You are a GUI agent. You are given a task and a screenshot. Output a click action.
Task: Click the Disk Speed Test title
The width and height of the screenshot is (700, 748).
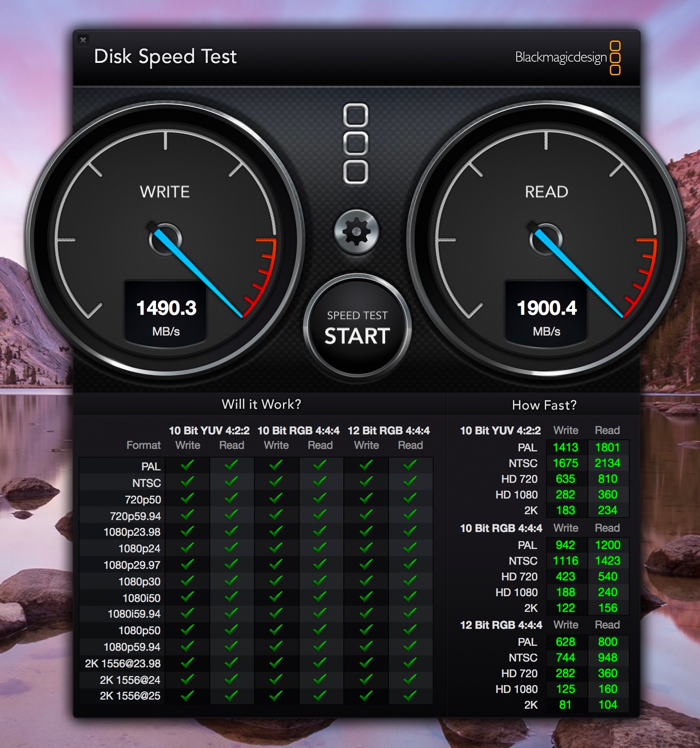165,56
